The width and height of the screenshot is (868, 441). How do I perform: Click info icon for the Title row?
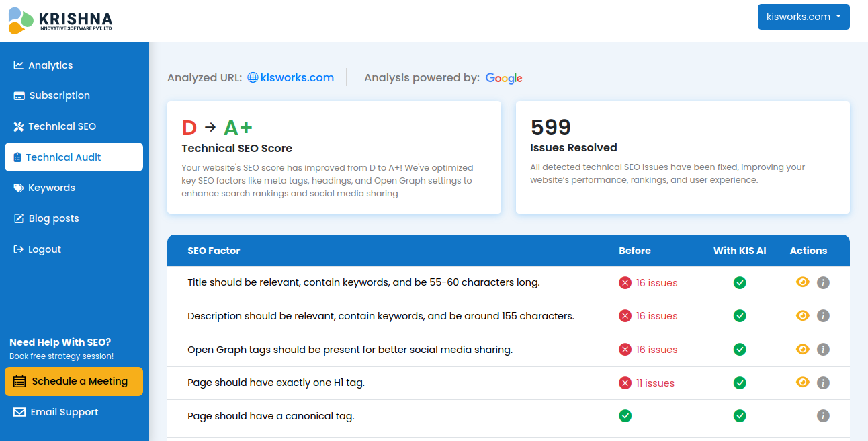823,283
